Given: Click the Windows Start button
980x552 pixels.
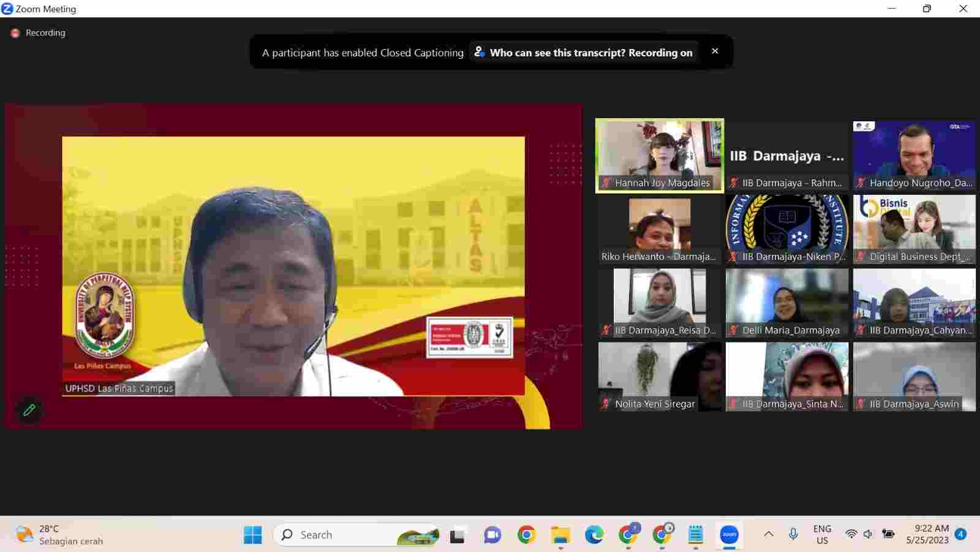Looking at the screenshot, I should pos(253,534).
